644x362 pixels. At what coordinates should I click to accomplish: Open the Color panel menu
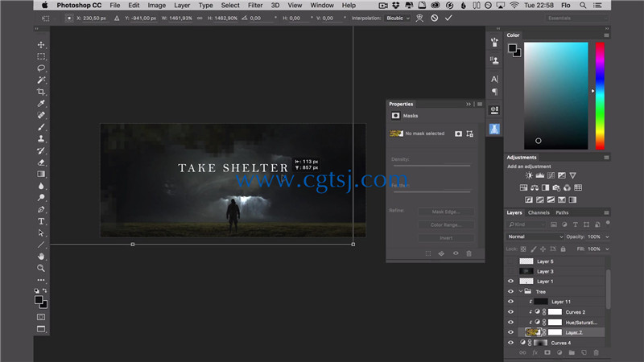point(606,35)
